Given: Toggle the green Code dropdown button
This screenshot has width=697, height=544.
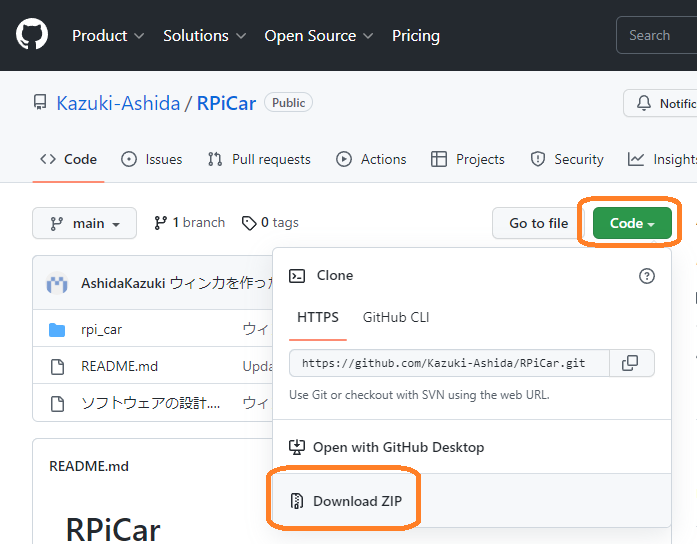Looking at the screenshot, I should [632, 223].
